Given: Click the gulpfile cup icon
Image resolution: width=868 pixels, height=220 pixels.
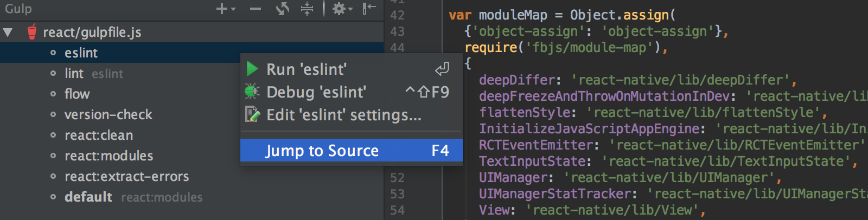Looking at the screenshot, I should [x=32, y=32].
